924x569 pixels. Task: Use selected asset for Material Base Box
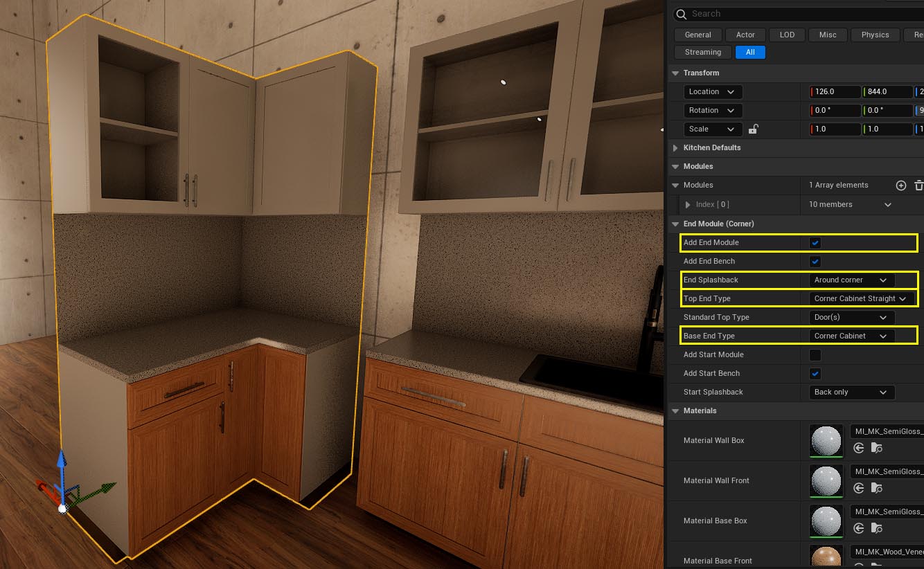pos(859,528)
